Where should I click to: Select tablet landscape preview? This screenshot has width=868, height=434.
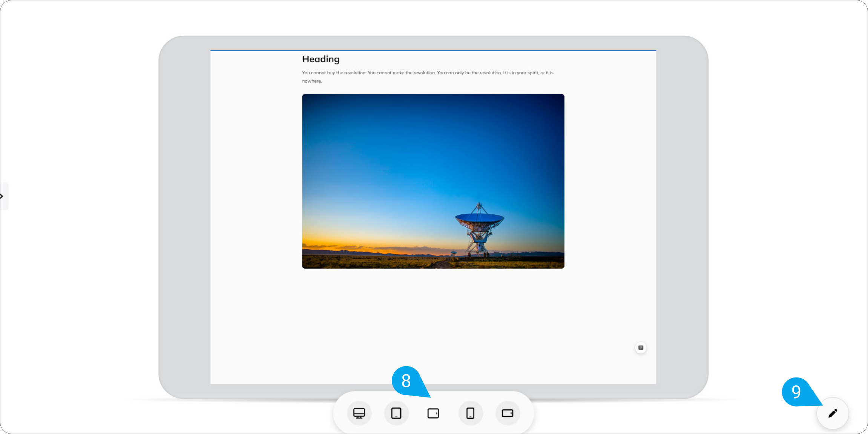[433, 413]
